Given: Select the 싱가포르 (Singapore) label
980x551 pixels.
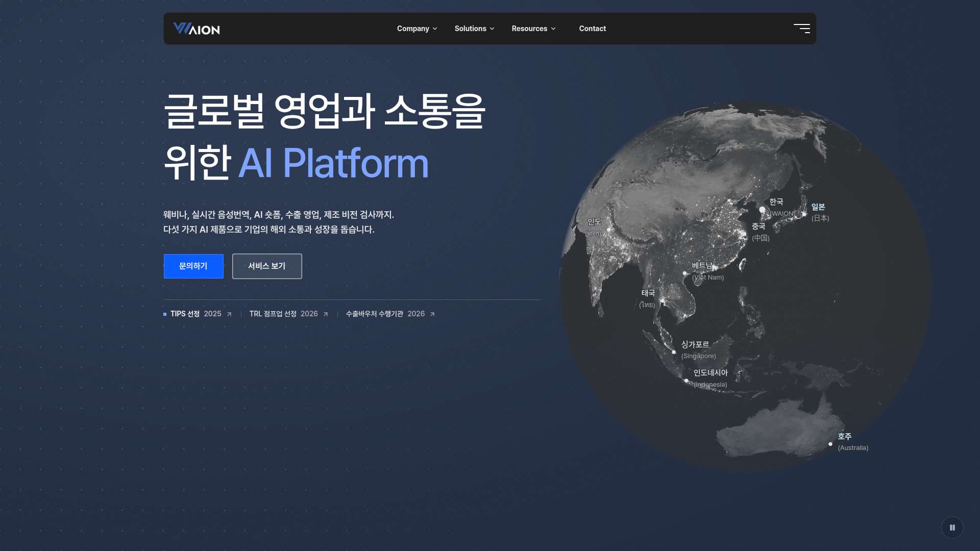Looking at the screenshot, I should coord(698,350).
